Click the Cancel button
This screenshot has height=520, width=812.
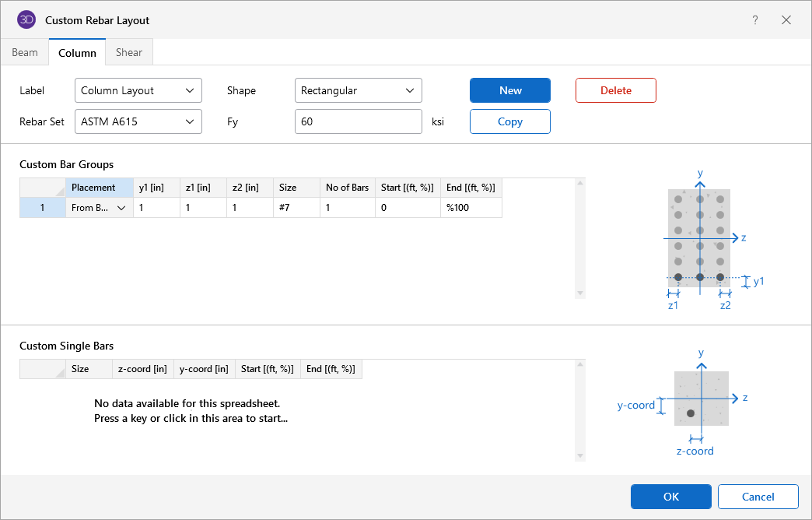(758, 497)
